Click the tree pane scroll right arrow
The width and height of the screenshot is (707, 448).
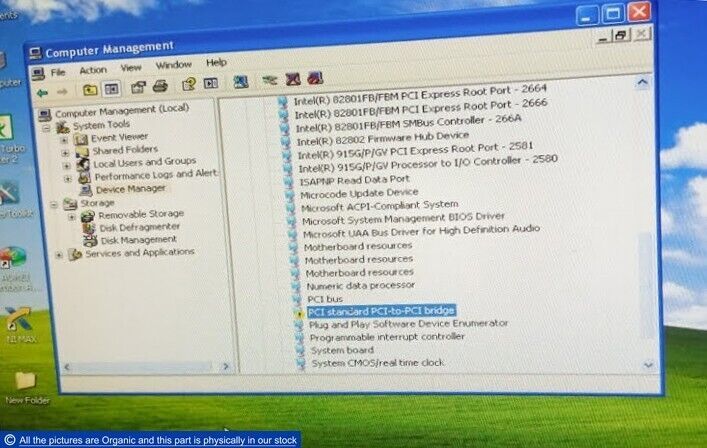pyautogui.click(x=226, y=366)
